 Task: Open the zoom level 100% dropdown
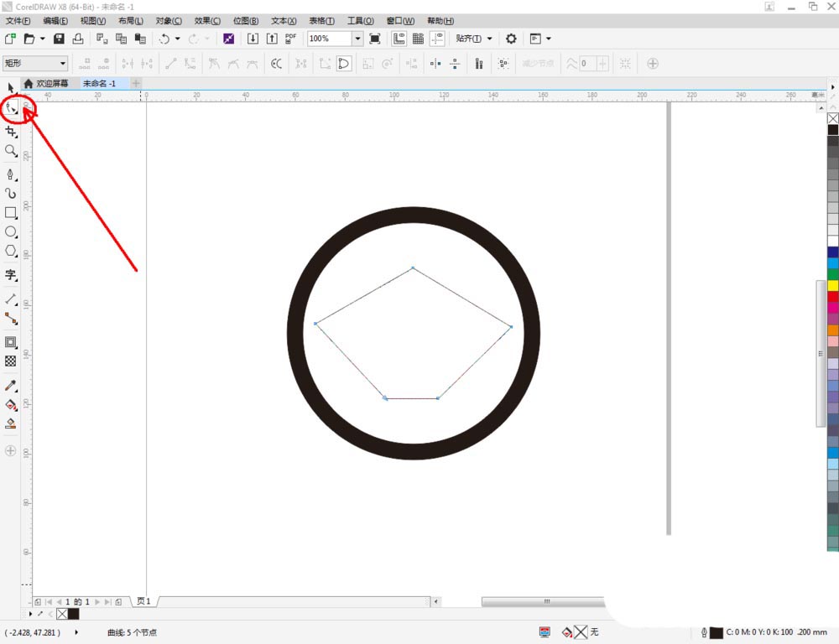pyautogui.click(x=357, y=39)
